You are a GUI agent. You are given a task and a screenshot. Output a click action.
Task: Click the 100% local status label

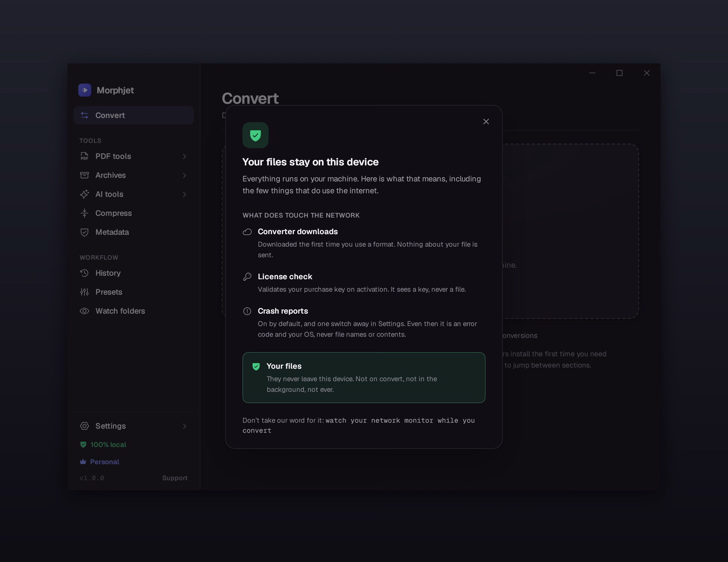[108, 445]
